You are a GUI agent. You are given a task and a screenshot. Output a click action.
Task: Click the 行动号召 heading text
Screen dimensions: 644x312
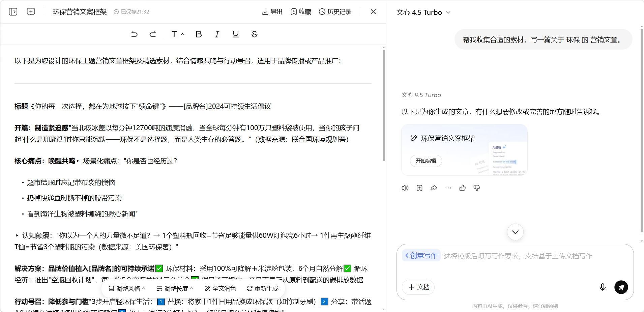coord(51,302)
